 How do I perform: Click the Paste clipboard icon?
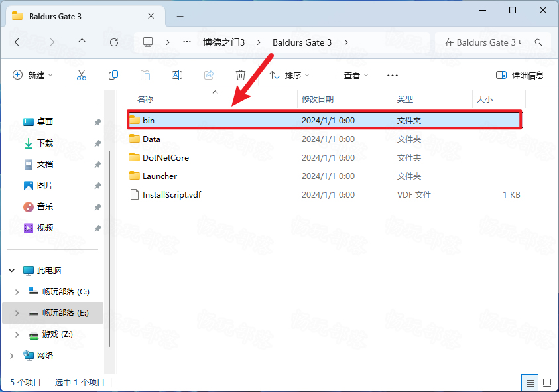coord(145,75)
